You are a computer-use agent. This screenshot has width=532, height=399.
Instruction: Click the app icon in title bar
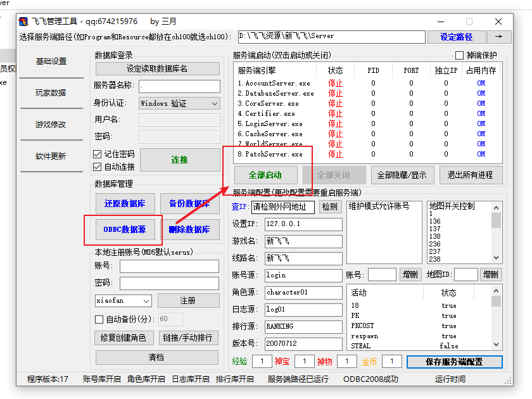point(23,22)
